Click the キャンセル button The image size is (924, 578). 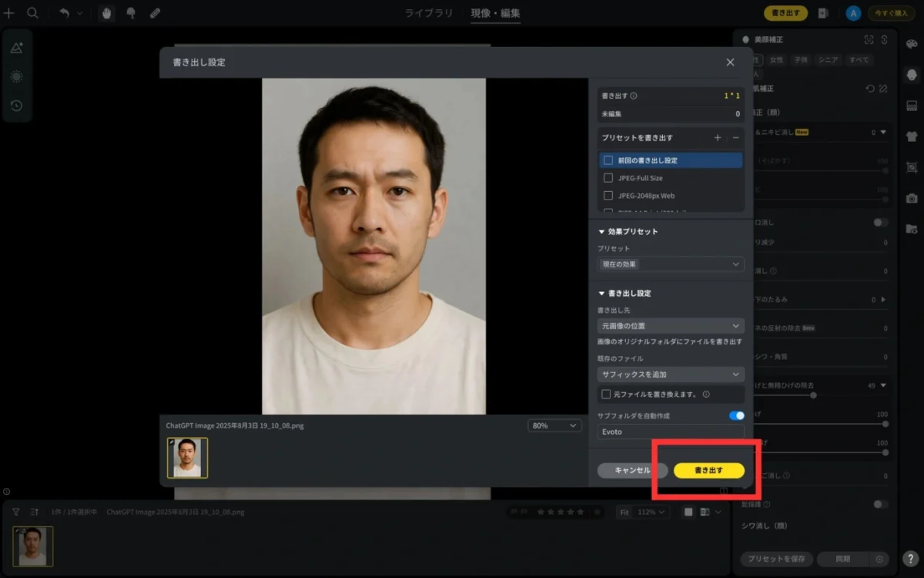tap(632, 470)
